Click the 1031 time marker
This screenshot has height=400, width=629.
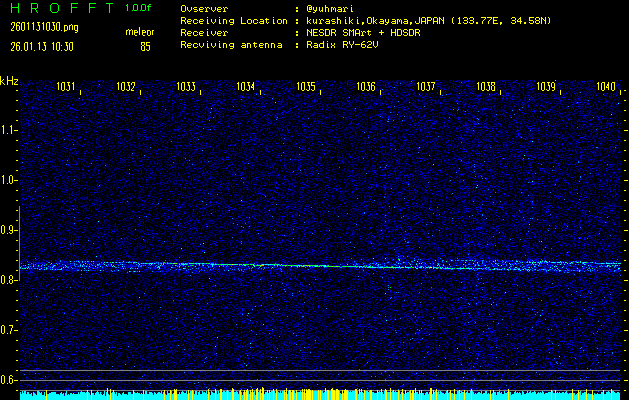tap(66, 88)
